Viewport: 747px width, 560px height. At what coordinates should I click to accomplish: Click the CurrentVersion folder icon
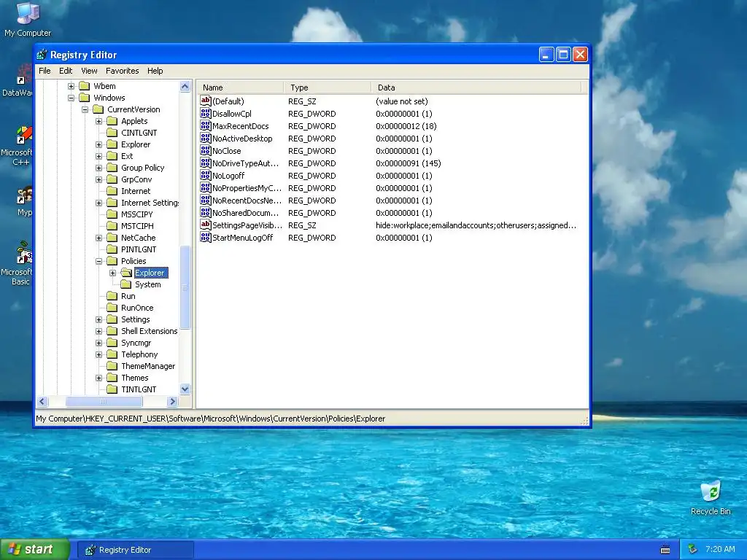(x=98, y=109)
